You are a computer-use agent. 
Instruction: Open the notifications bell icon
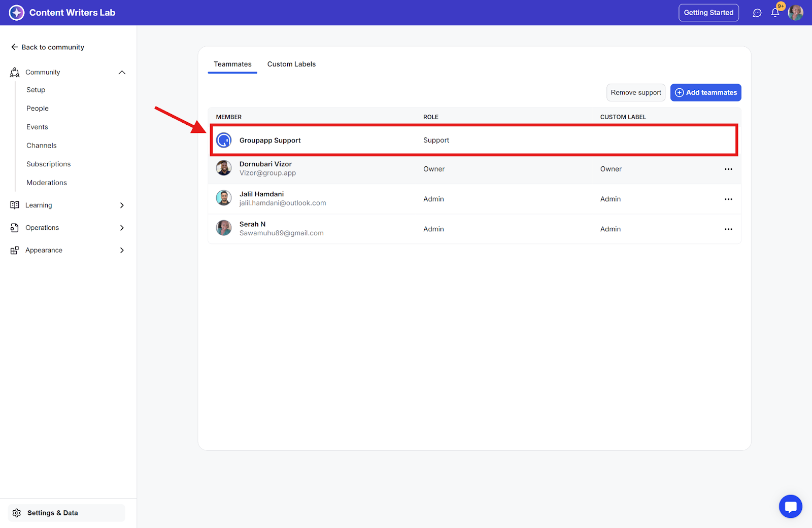[x=775, y=13]
